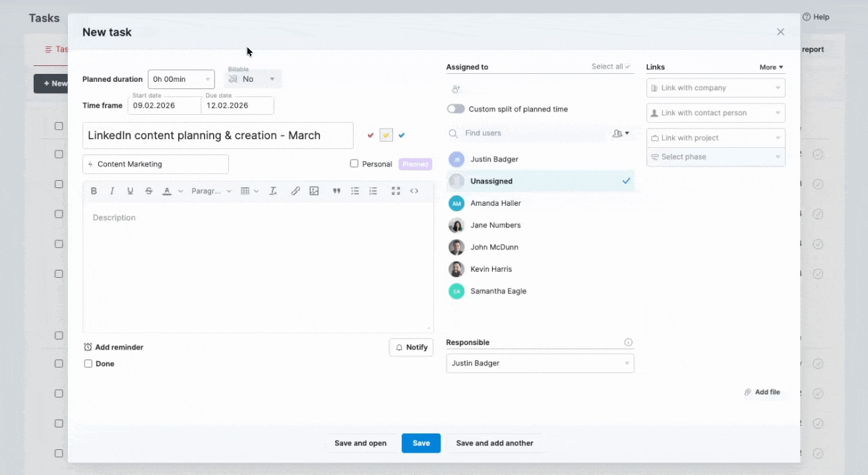868x475 pixels.
Task: Click the insert image icon
Action: (314, 191)
